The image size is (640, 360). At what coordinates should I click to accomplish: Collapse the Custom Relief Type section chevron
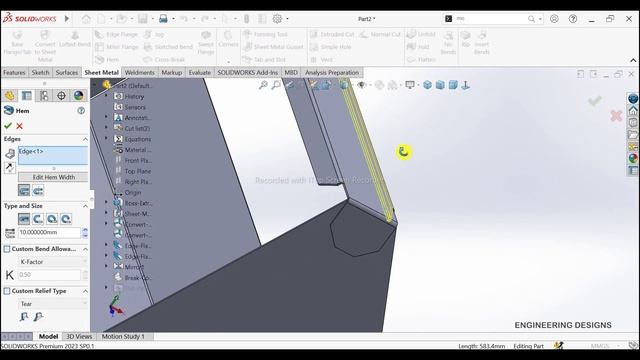tap(85, 291)
